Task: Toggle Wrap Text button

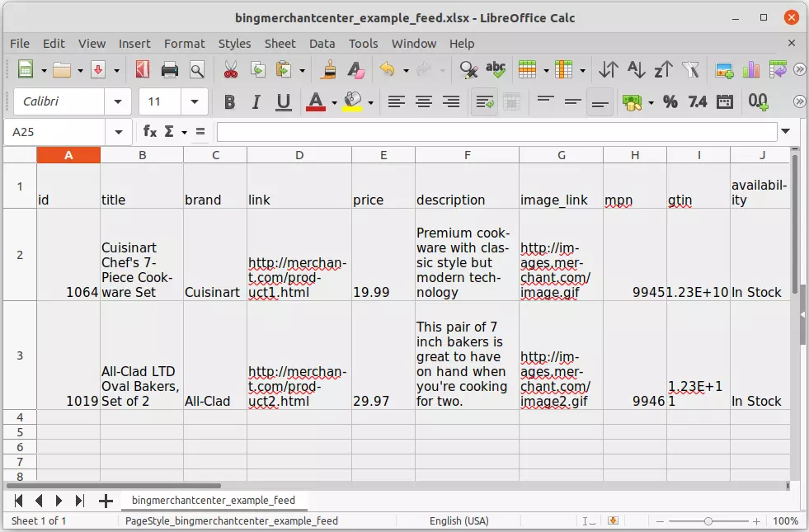Action: [484, 101]
